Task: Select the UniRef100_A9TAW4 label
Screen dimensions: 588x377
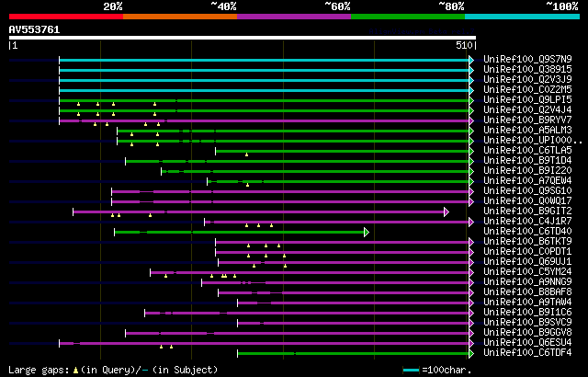Action: [527, 303]
